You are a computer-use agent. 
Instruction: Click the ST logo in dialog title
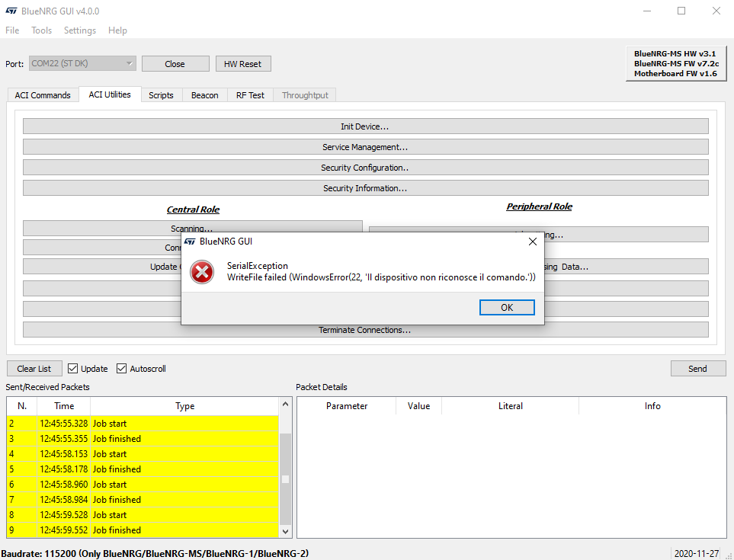pos(190,242)
